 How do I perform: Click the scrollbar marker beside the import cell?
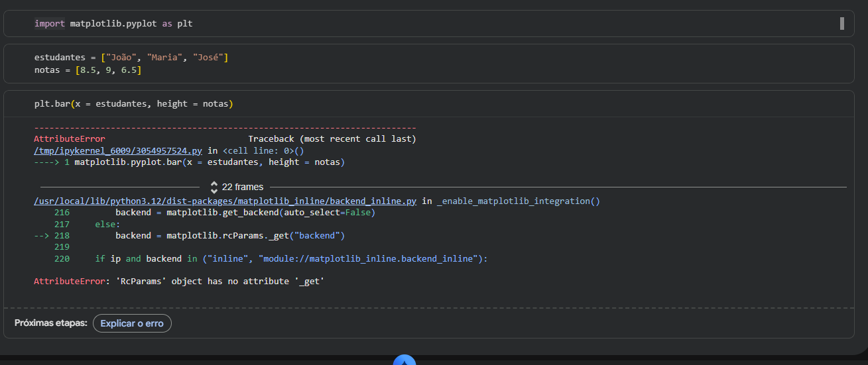click(x=842, y=24)
